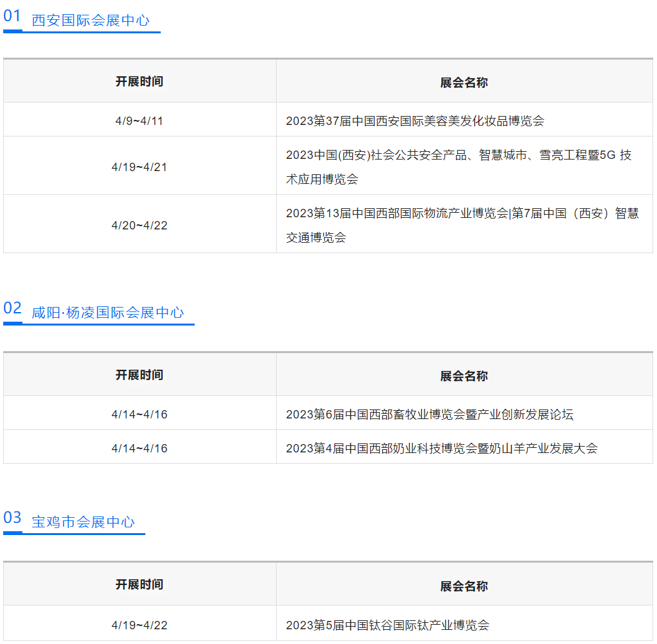Click the heading 宝鸡市会展中心
Screen dimensions: 657x644
tap(83, 522)
